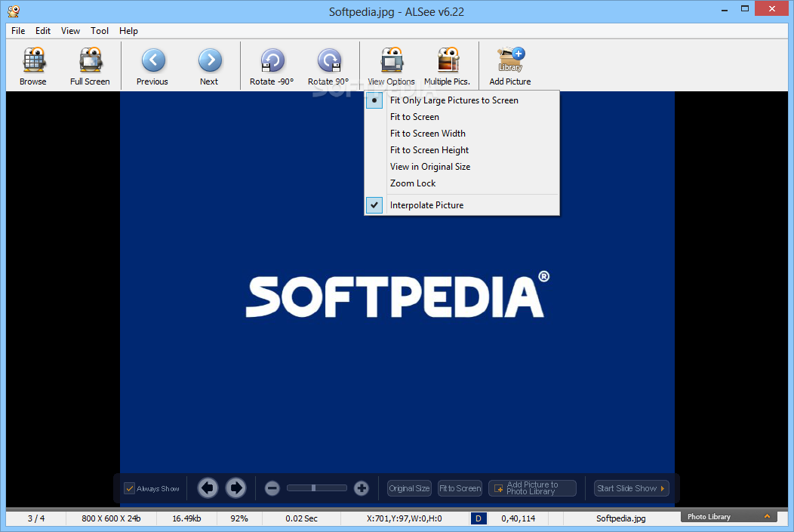
Task: Click Add Picture library icon
Action: pyautogui.click(x=510, y=60)
